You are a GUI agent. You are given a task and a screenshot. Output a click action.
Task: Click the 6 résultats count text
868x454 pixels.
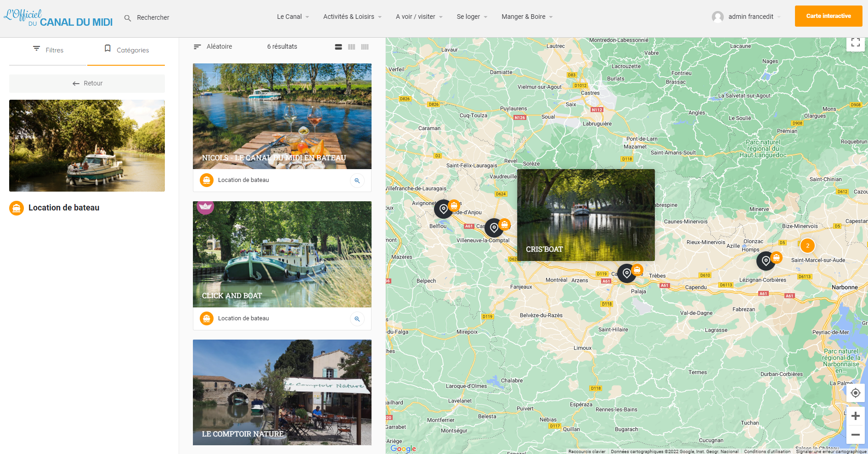282,46
